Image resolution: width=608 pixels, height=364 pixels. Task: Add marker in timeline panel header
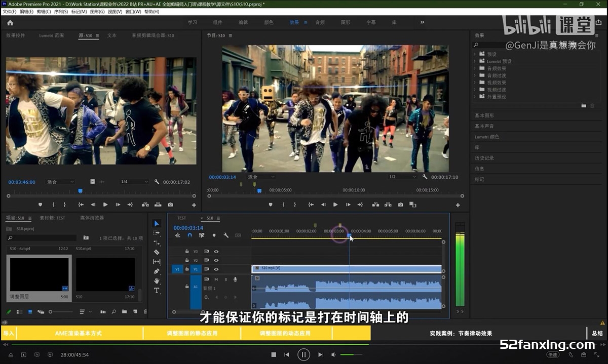click(214, 235)
